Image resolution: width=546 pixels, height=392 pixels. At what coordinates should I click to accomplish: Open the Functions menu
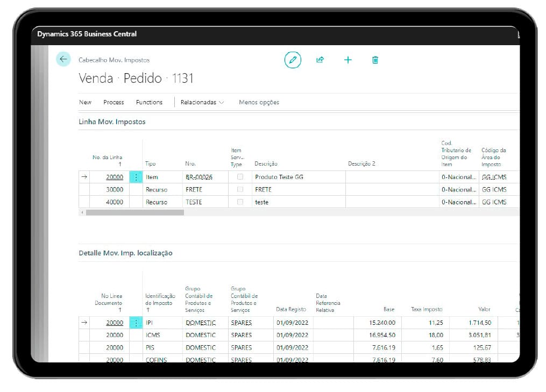[x=149, y=102]
